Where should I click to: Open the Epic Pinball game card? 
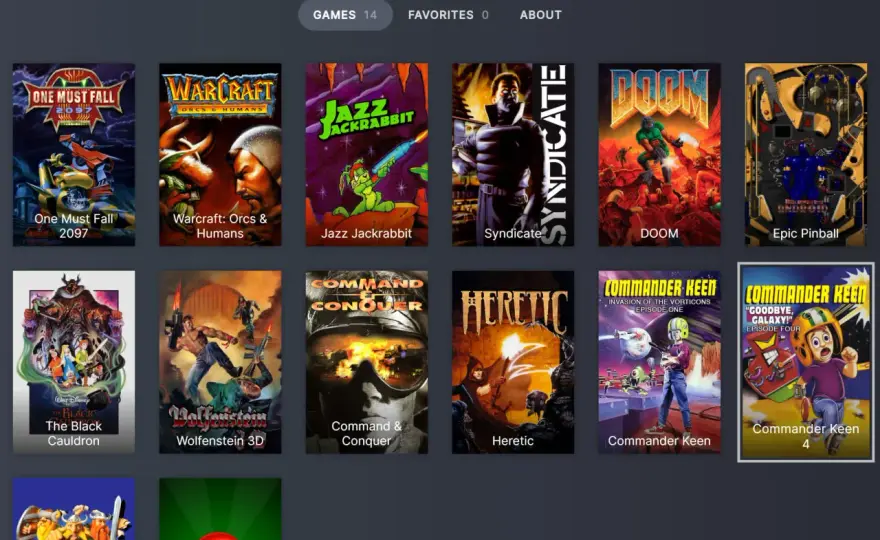tap(806, 154)
